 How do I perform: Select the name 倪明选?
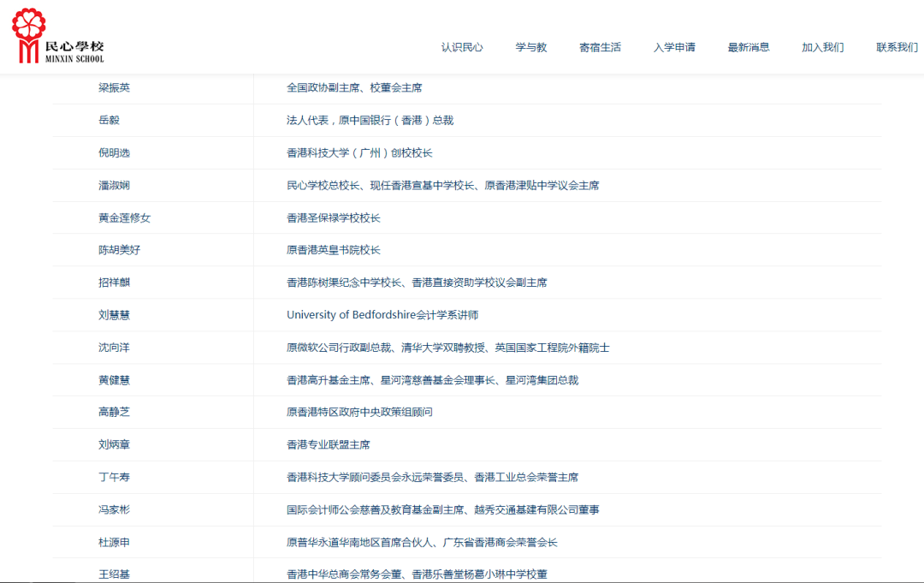tap(114, 152)
